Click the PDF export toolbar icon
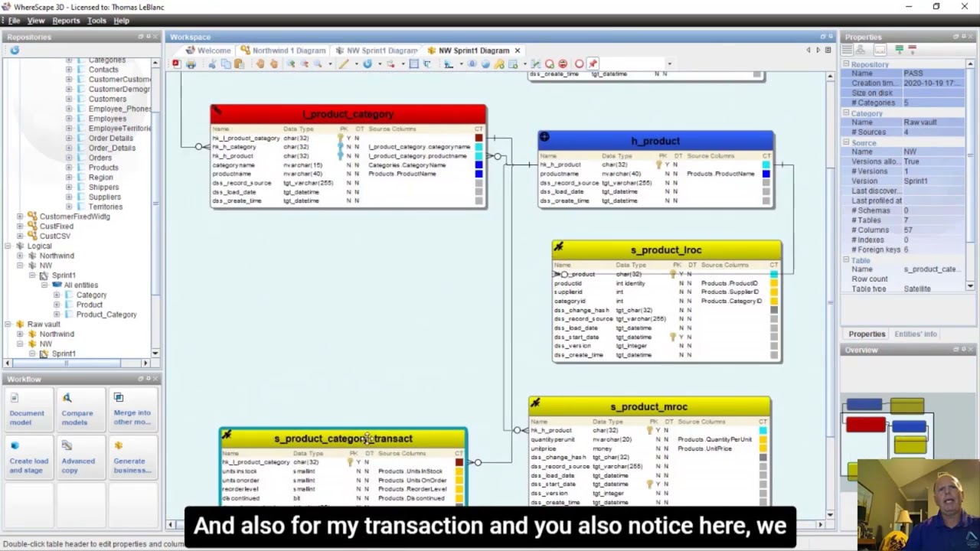This screenshot has height=551, width=980. pyautogui.click(x=176, y=64)
